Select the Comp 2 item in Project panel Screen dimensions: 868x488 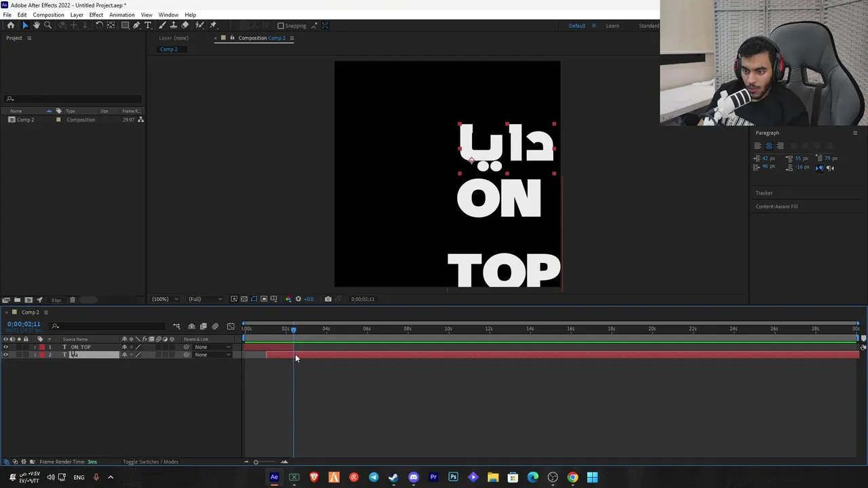25,120
